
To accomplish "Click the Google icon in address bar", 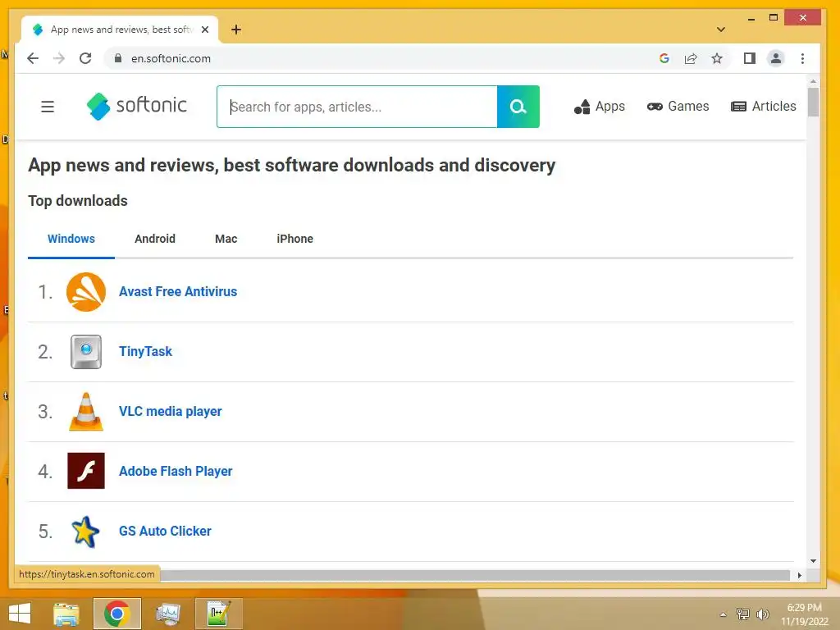I will (664, 58).
